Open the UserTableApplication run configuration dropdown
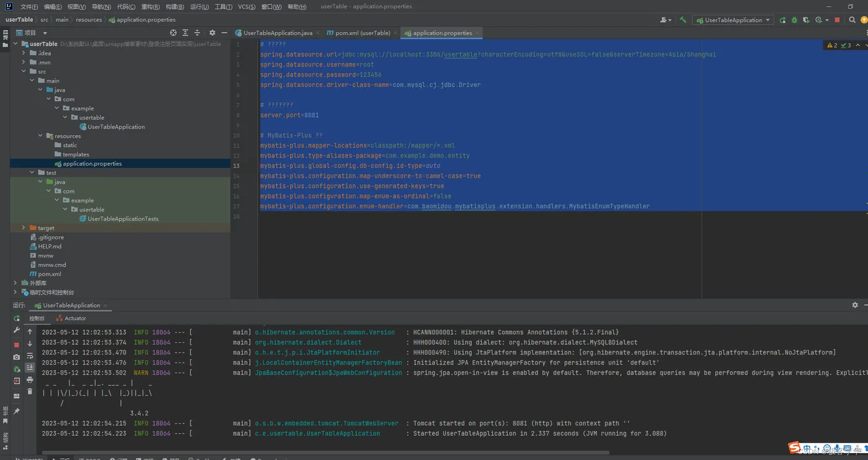Screen dimensions: 868x460 click(x=733, y=20)
